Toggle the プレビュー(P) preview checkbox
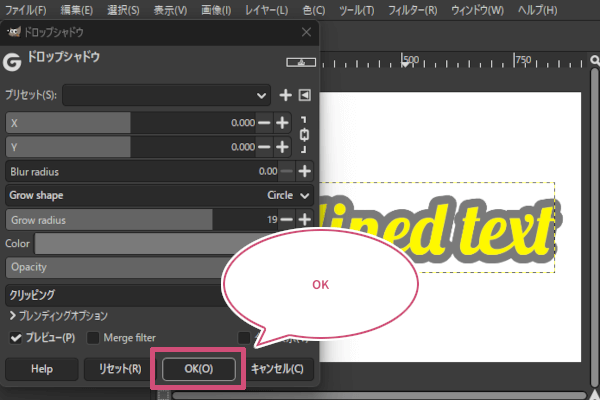 (x=16, y=338)
